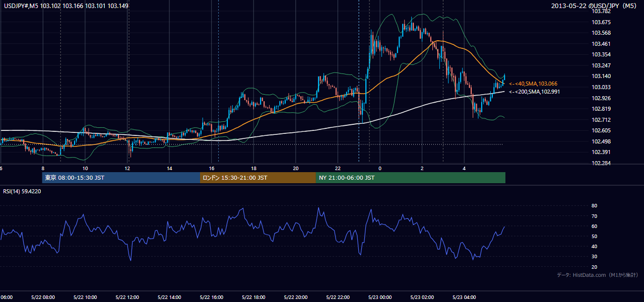Click price axis value 103.675

click(x=601, y=22)
